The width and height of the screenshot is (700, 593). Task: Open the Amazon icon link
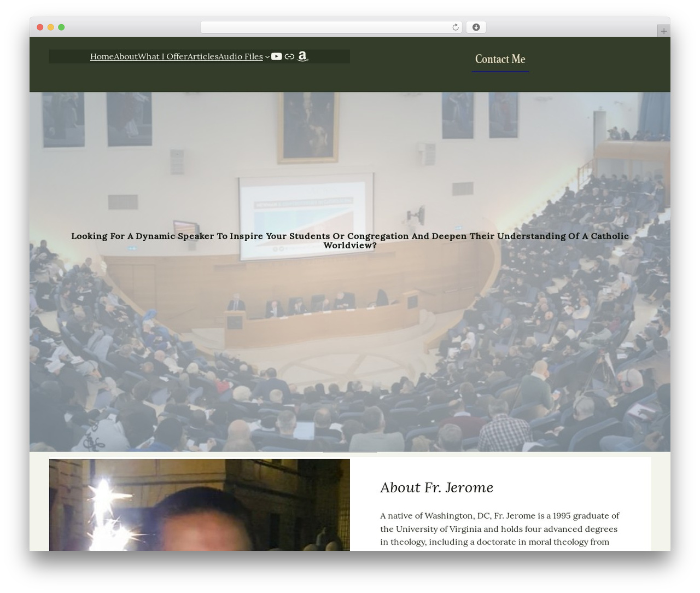(x=302, y=56)
